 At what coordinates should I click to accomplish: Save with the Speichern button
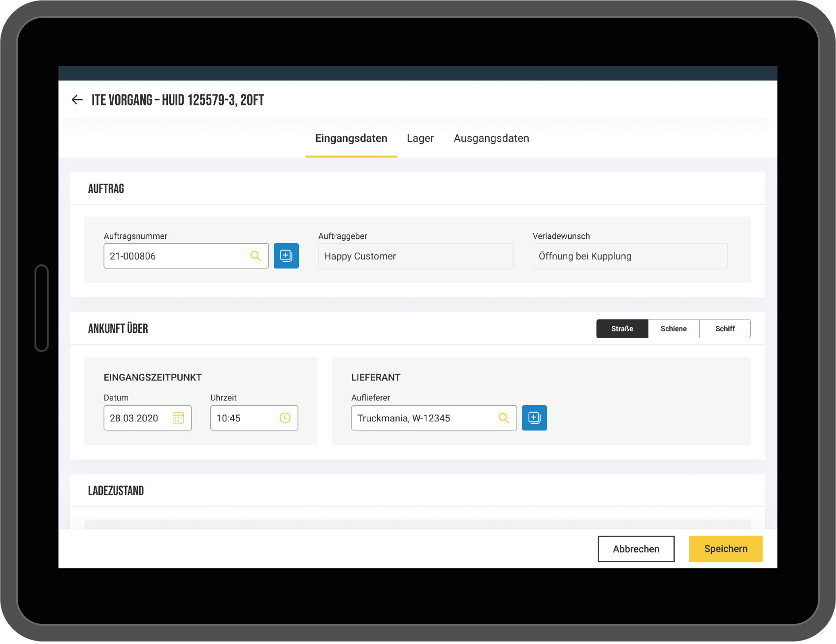pyautogui.click(x=726, y=549)
